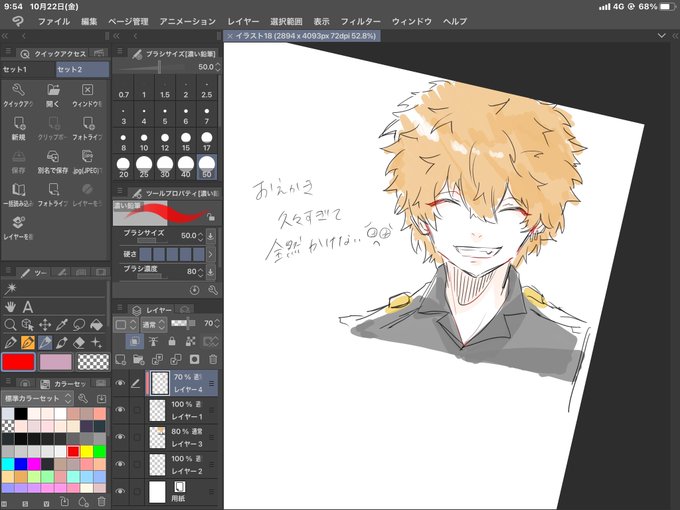The image size is (680, 510).
Task: Toggle the lock box beside レイヤー3
Action: tap(137, 437)
